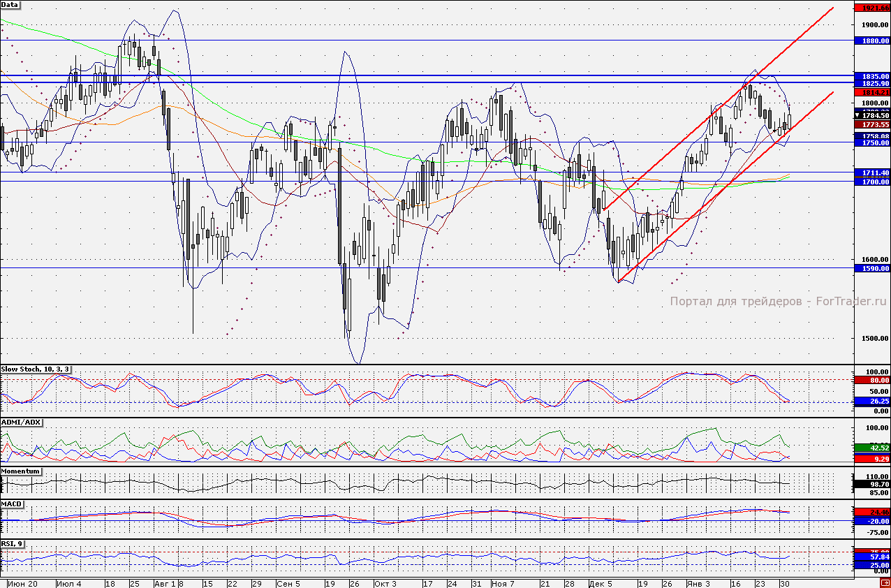Screen dimensions: 891x588
Task: Select the Momentum indicator label
Action: [21, 471]
